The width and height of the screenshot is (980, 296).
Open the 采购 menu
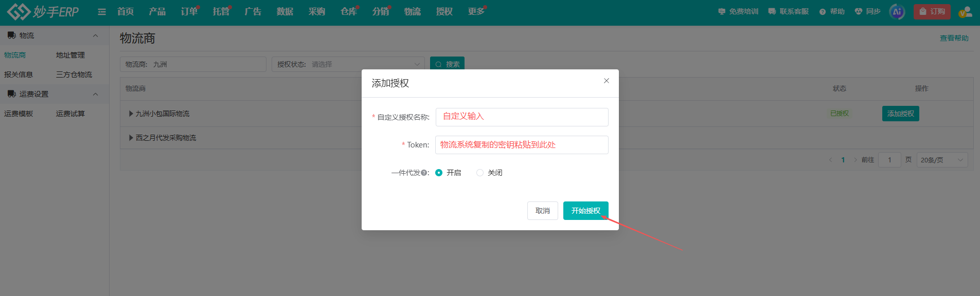coord(317,11)
